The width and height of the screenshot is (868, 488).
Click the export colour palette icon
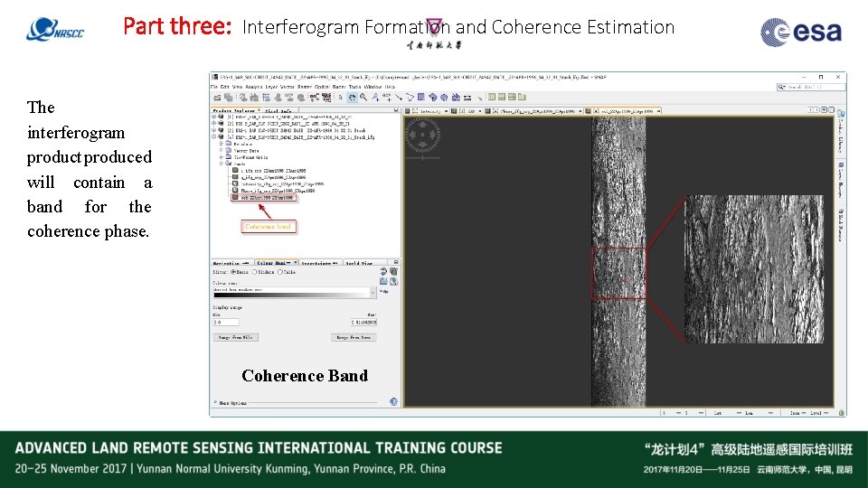(393, 281)
